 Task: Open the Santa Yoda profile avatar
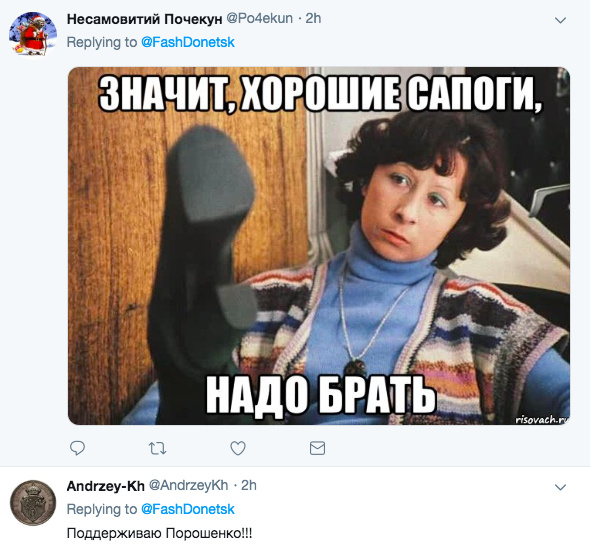click(x=33, y=34)
